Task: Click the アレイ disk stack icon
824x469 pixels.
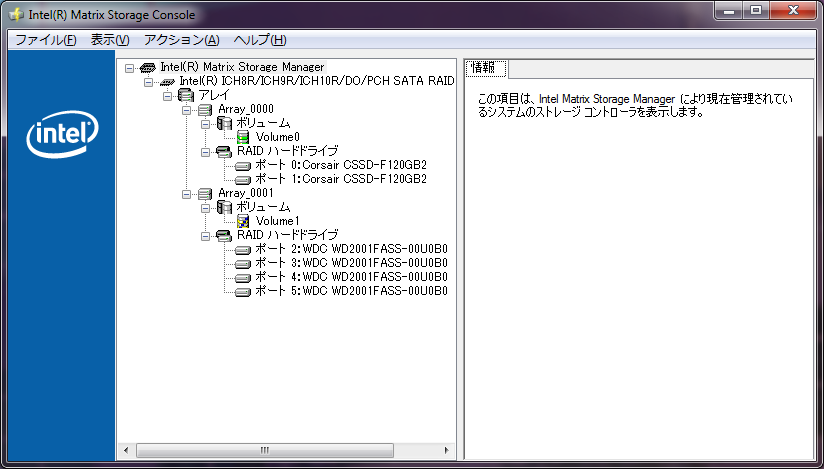Action: [186, 96]
